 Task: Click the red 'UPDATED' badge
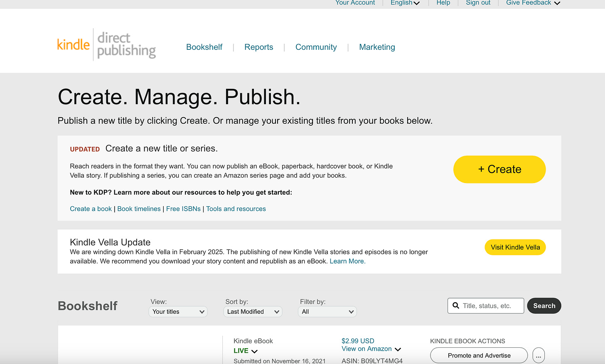click(x=85, y=149)
